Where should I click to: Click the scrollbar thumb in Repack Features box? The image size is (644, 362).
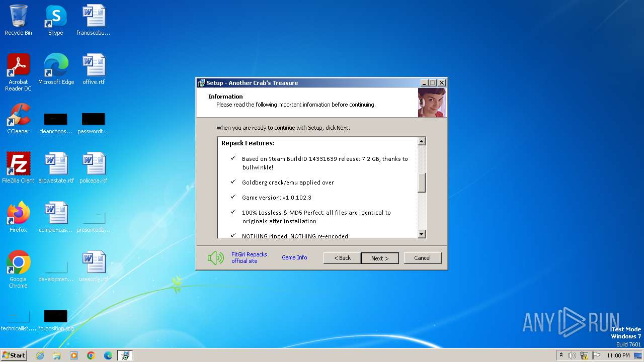(x=422, y=183)
